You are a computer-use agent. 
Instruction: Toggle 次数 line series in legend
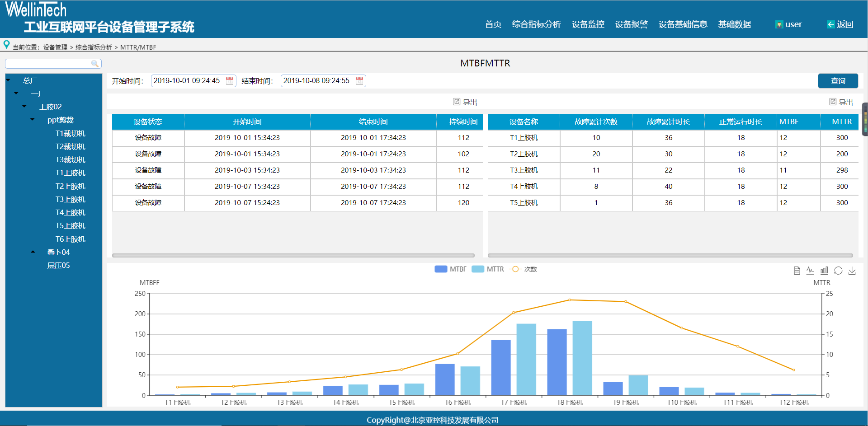tap(523, 269)
